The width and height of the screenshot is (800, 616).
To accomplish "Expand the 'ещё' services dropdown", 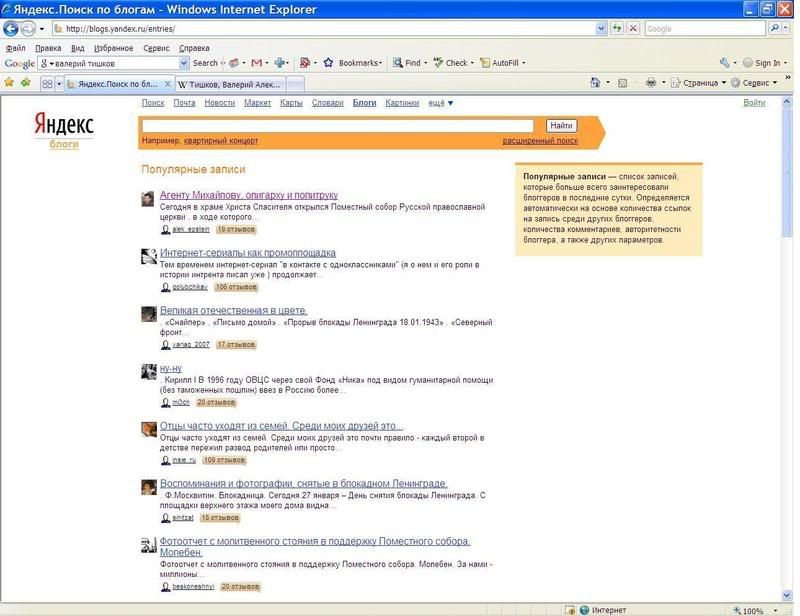I will [x=440, y=103].
